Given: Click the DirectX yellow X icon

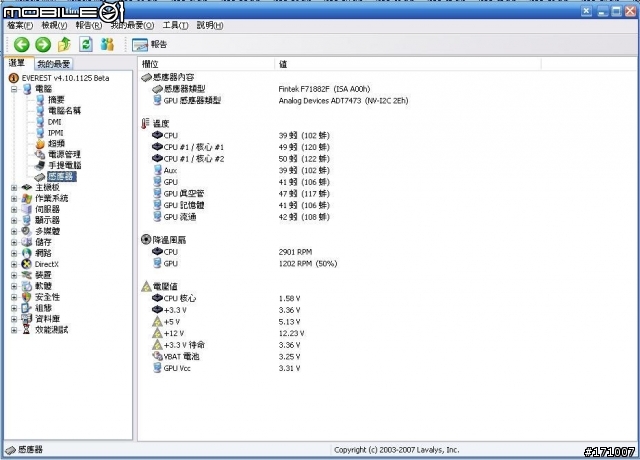Looking at the screenshot, I should [x=27, y=264].
